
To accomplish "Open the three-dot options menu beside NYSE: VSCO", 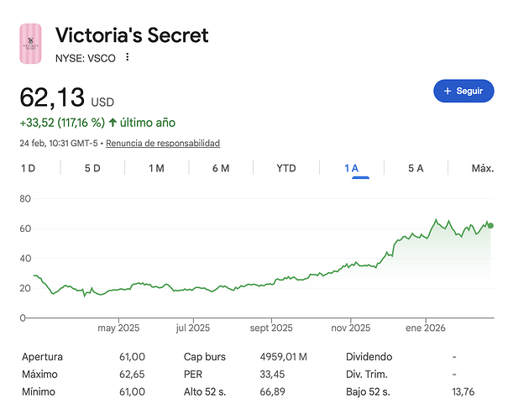I will pos(128,57).
